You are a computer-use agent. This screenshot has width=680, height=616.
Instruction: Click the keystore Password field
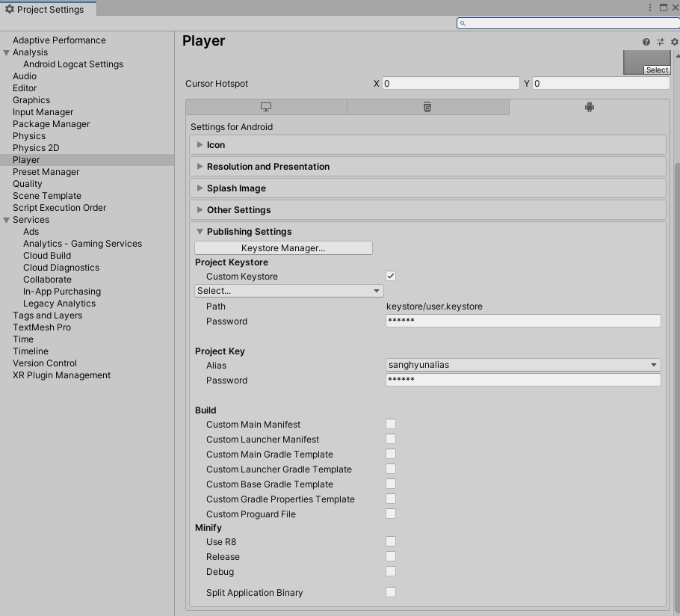pos(523,321)
